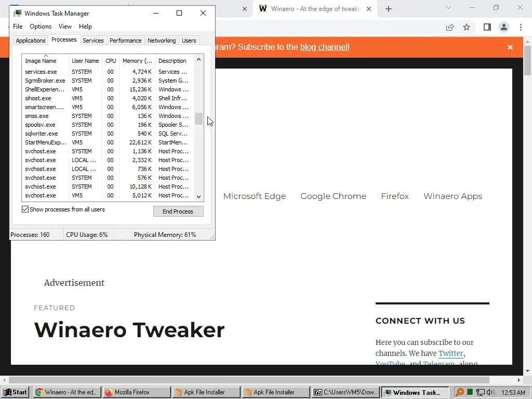Click Chrome share page icon
The height and width of the screenshot is (399, 532).
(450, 27)
